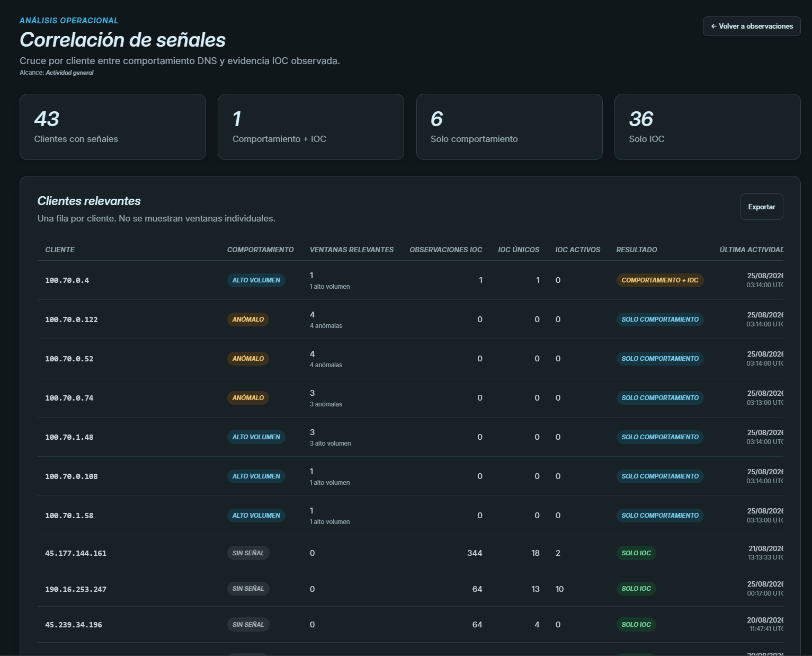This screenshot has height=656, width=812.
Task: Select client 100.70.1.48
Action: point(69,437)
